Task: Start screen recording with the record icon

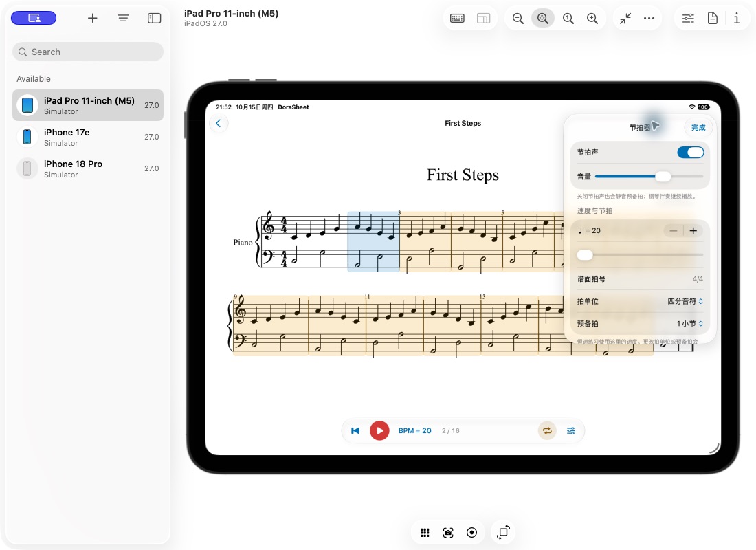Action: 472,533
